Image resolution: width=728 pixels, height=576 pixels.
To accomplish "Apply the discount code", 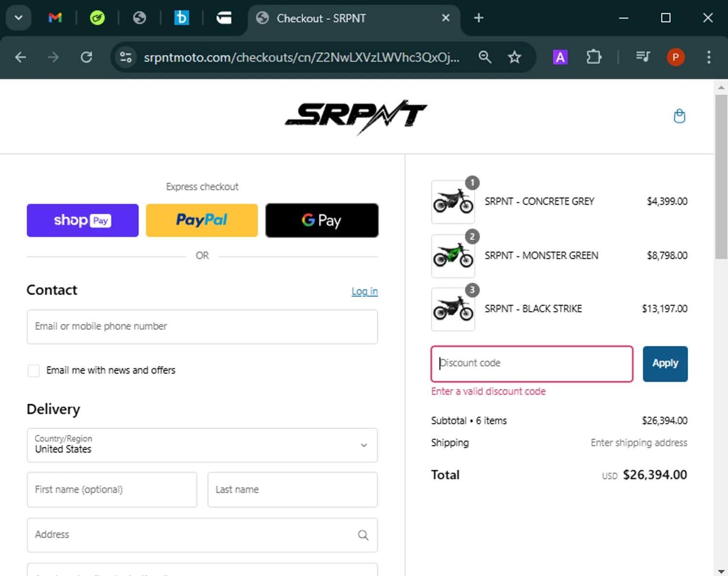I will [x=665, y=364].
